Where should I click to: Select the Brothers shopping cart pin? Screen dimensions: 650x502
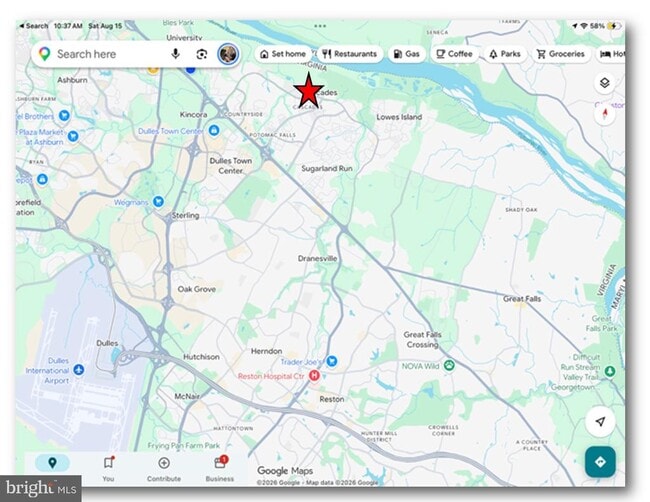tap(64, 115)
